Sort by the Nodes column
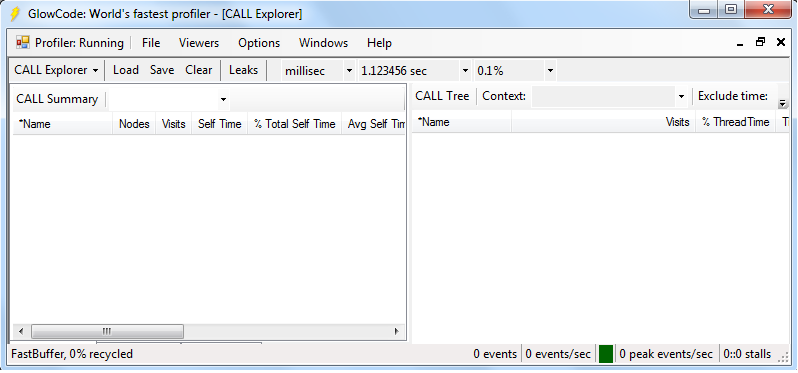798x373 pixels. click(x=134, y=124)
